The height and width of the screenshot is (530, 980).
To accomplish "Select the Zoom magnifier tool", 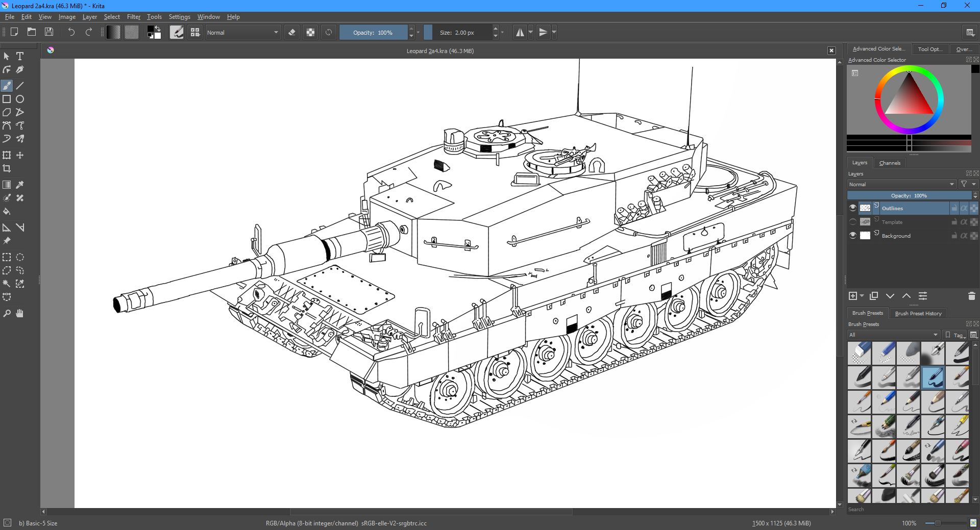I will point(7,313).
